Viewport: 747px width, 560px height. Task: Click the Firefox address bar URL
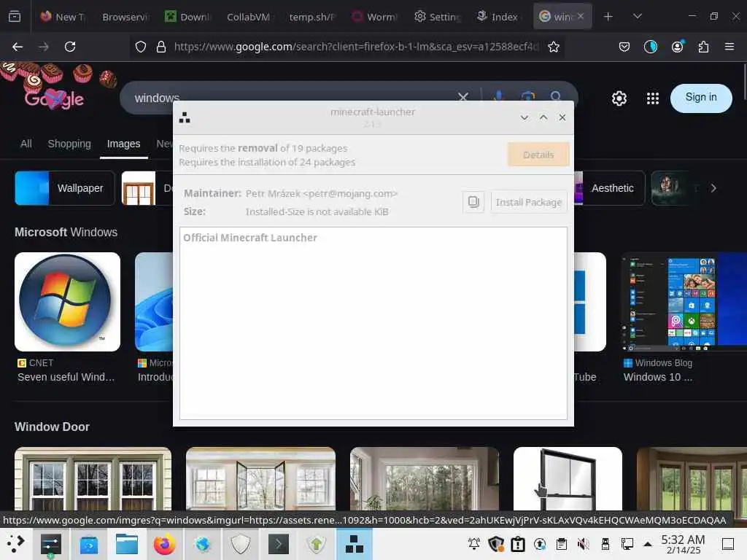pos(356,47)
